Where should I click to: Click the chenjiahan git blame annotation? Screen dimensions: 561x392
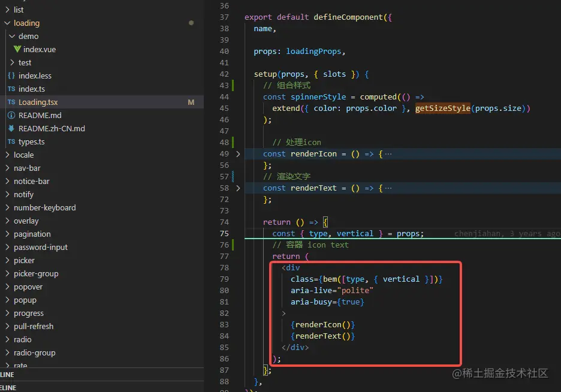click(507, 234)
